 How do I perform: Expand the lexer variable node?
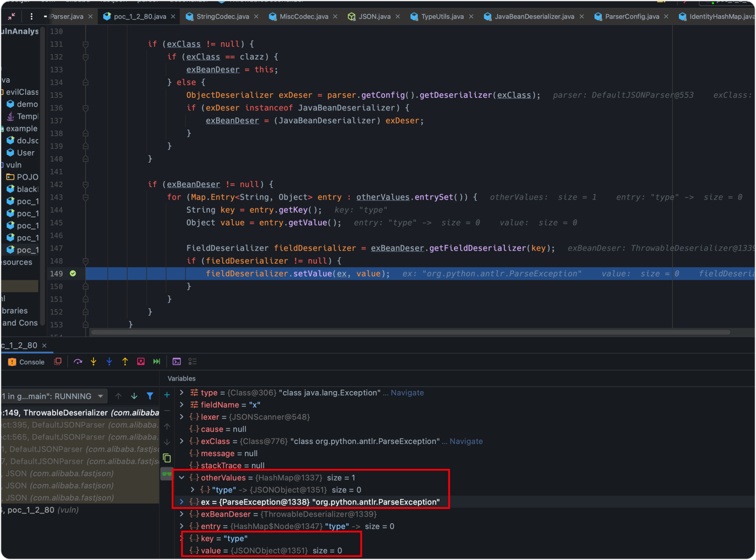click(x=181, y=417)
